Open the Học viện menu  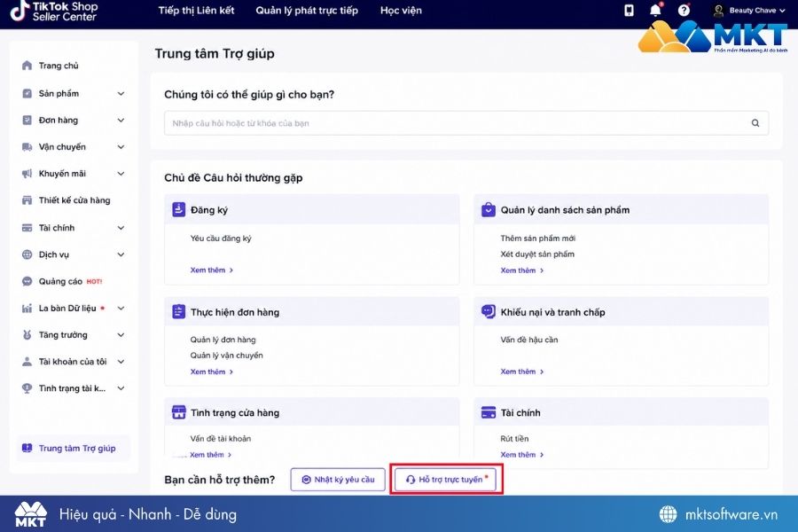click(x=401, y=10)
